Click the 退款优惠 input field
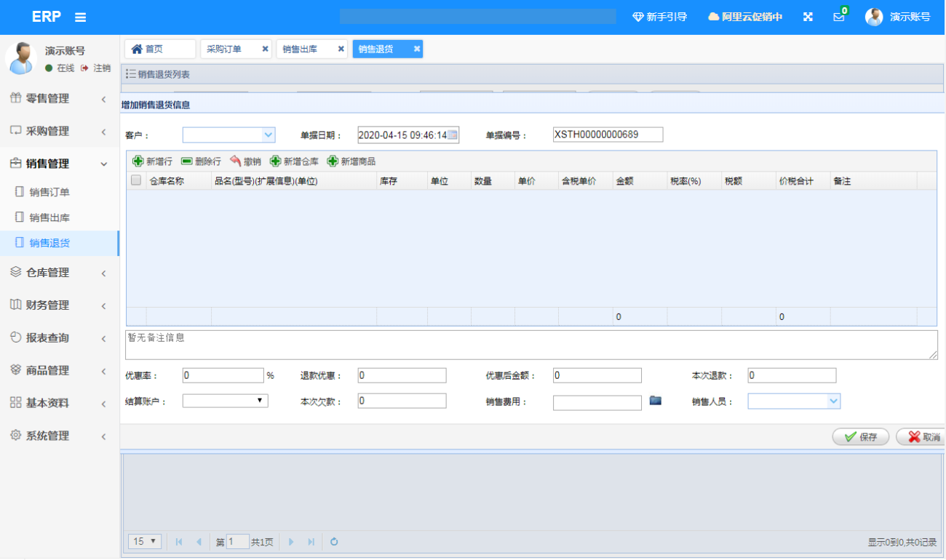Screen dimensions: 946x560 [402, 375]
